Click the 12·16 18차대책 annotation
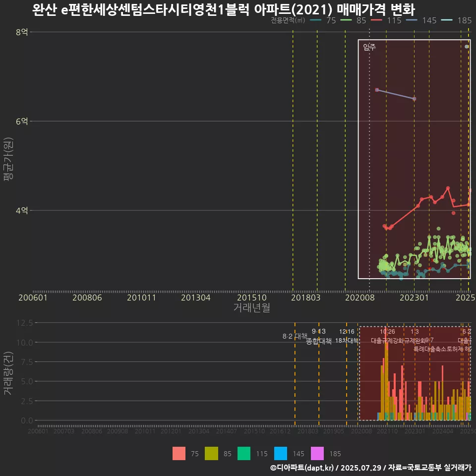Image resolution: width=476 pixels, height=476 pixels. point(347,336)
